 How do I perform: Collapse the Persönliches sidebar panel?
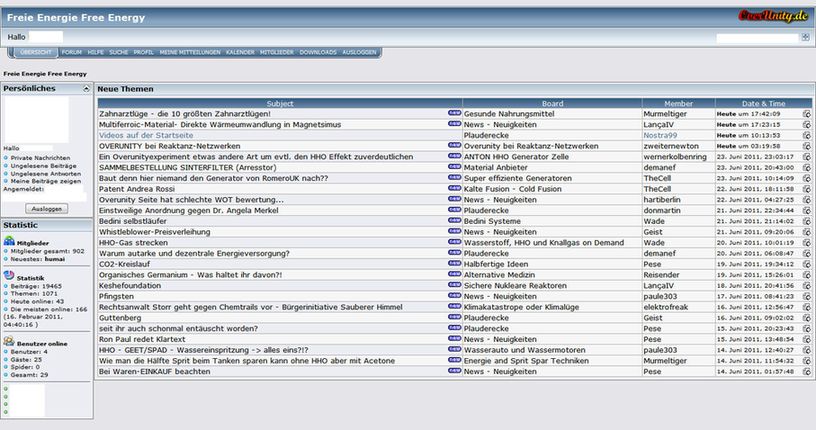coord(88,89)
